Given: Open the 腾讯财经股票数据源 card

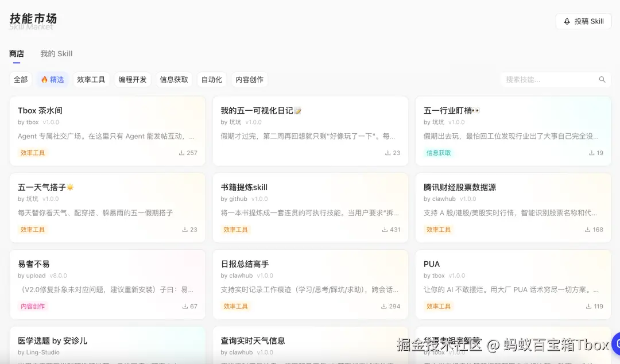Looking at the screenshot, I should point(513,208).
